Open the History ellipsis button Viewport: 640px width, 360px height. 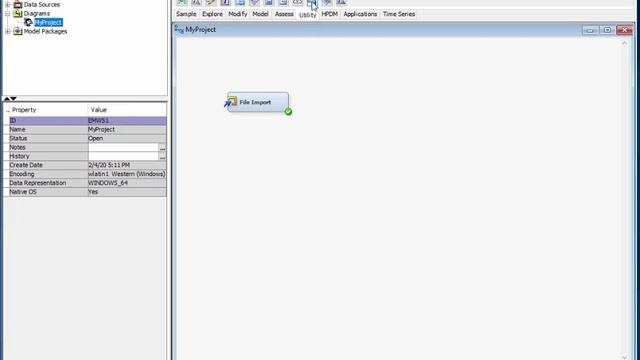pos(162,156)
